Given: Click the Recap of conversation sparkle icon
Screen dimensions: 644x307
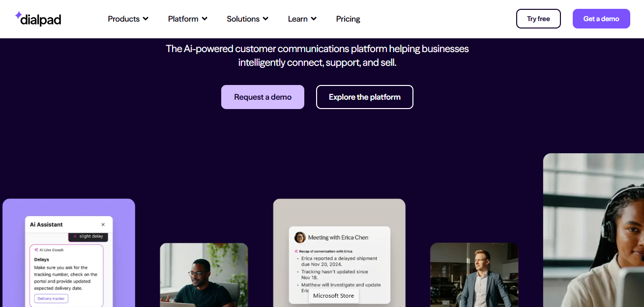Looking at the screenshot, I should pos(296,251).
